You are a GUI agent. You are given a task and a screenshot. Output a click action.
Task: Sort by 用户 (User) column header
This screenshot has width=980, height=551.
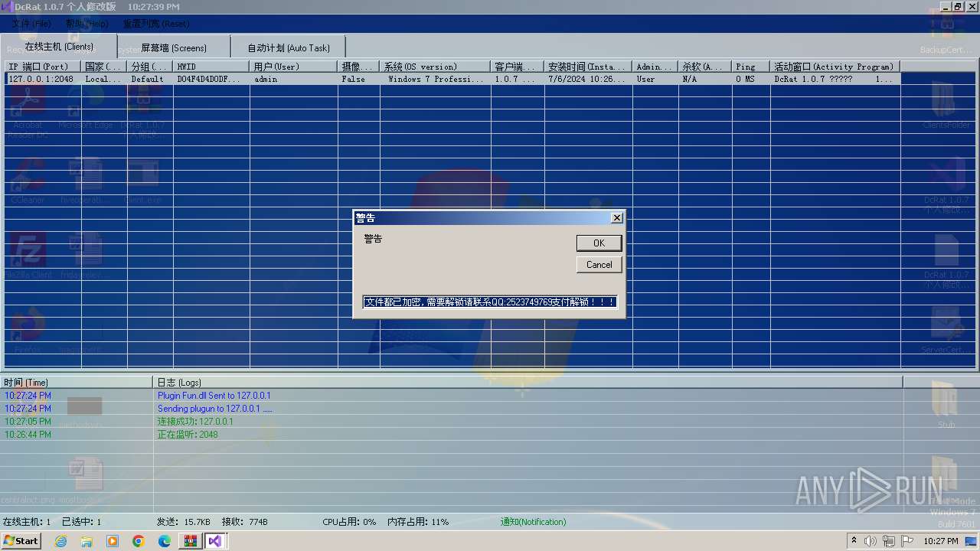[x=294, y=67]
